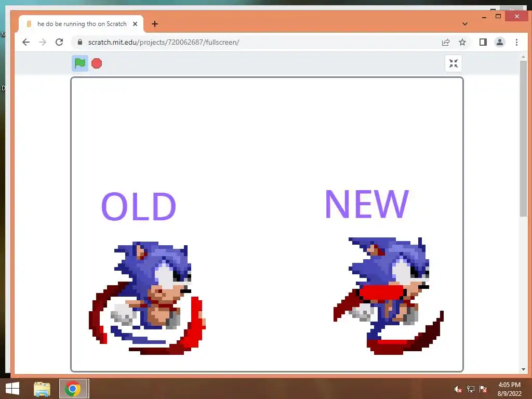Click the Chrome taskbar icon

point(73,389)
